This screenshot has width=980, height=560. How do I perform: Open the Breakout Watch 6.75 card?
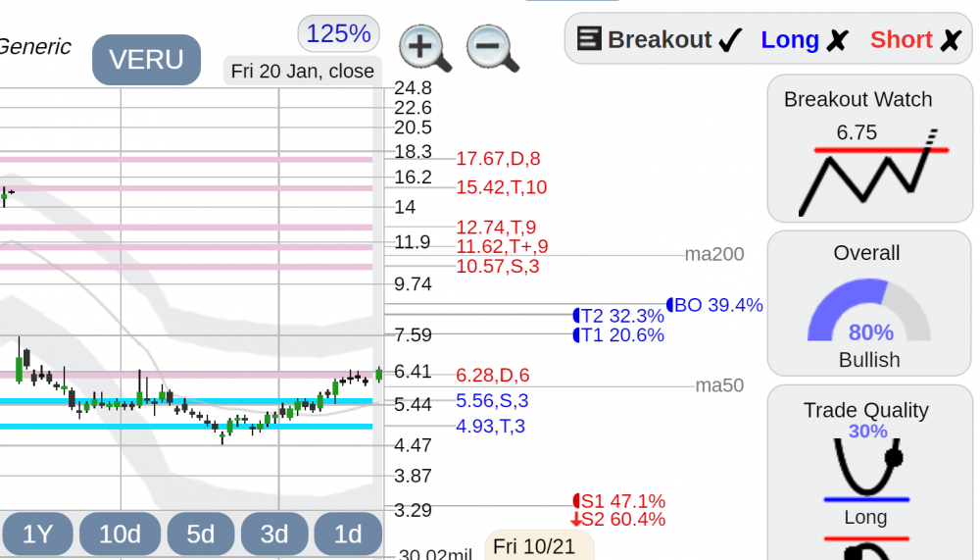(869, 149)
